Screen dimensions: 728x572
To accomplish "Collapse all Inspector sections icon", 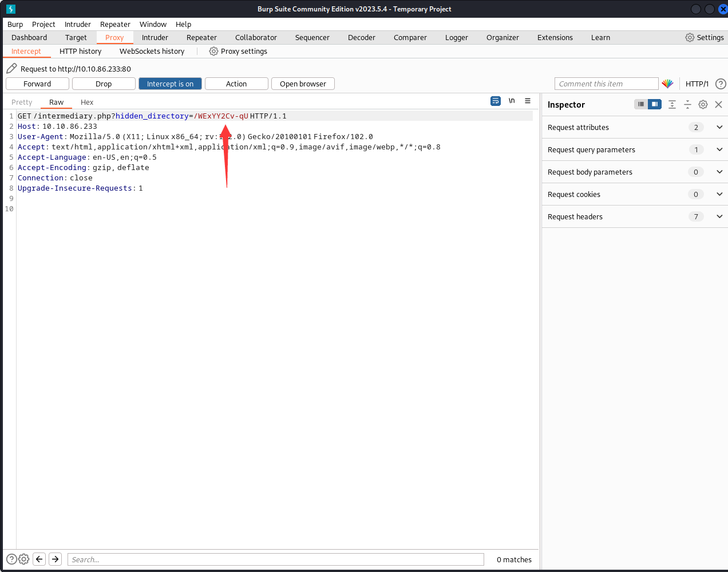I will click(687, 104).
